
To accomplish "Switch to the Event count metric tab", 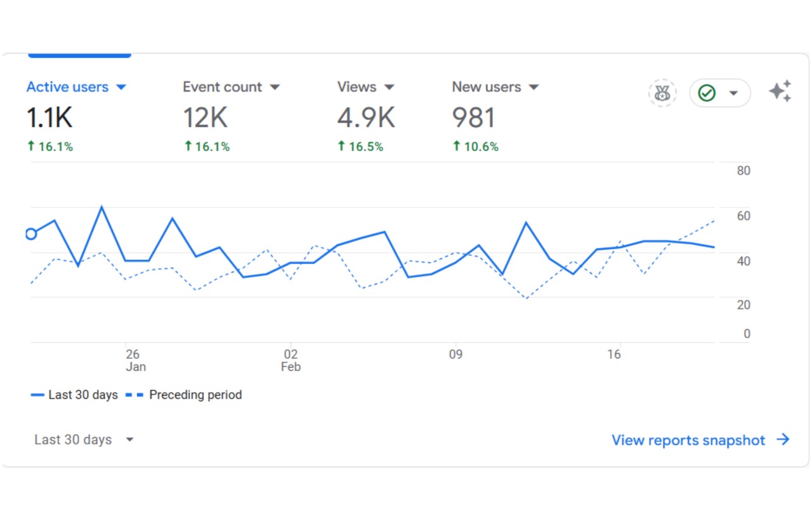I will [223, 88].
